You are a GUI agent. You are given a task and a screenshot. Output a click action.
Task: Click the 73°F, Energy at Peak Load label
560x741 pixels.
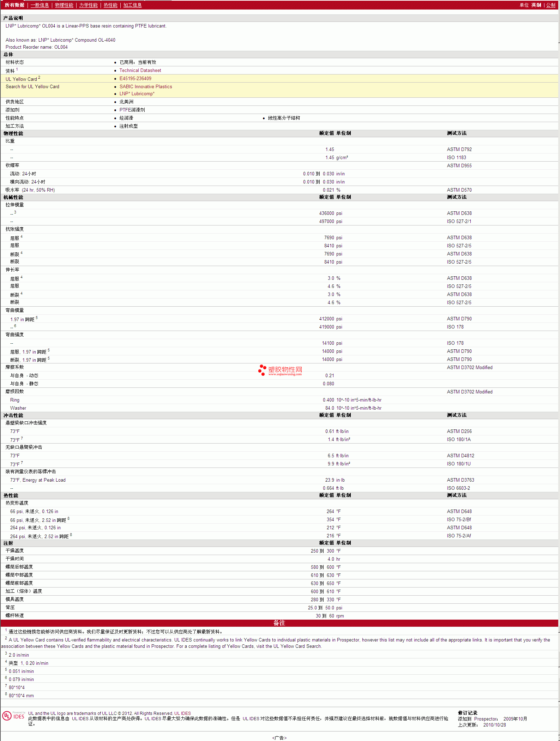tap(38, 480)
